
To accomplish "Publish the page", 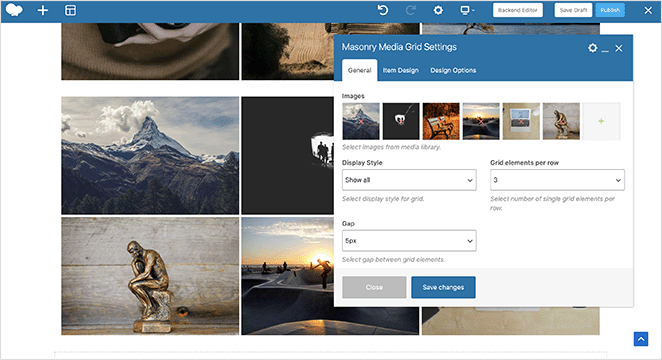I will [610, 10].
